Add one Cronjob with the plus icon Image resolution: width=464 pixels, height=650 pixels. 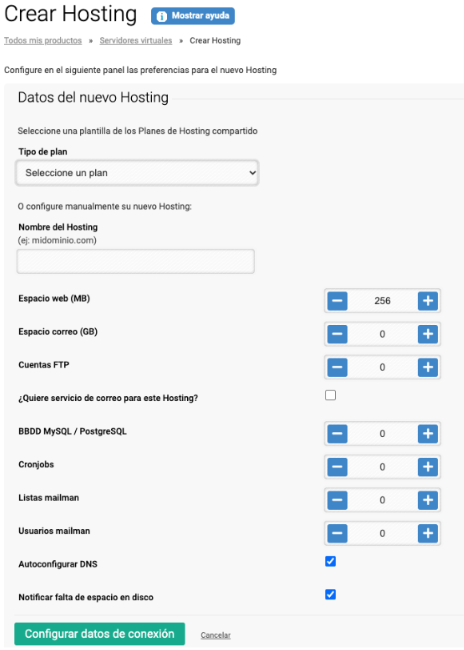(x=428, y=467)
